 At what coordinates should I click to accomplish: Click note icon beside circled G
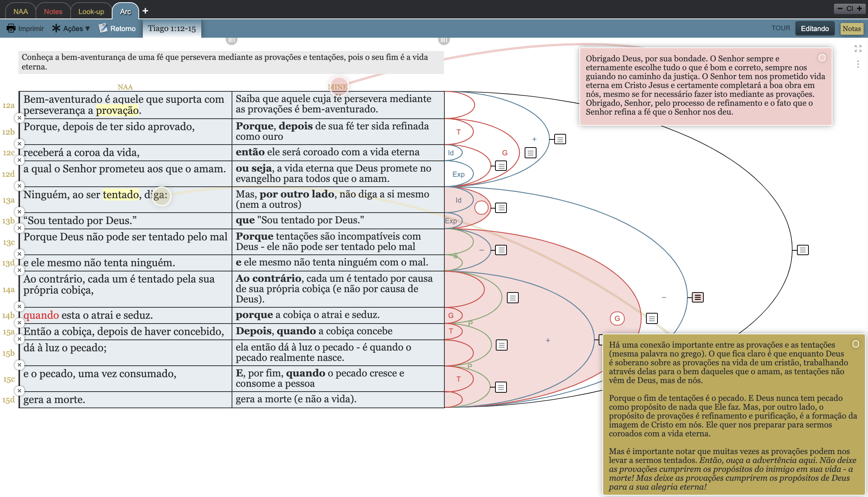[x=652, y=318]
